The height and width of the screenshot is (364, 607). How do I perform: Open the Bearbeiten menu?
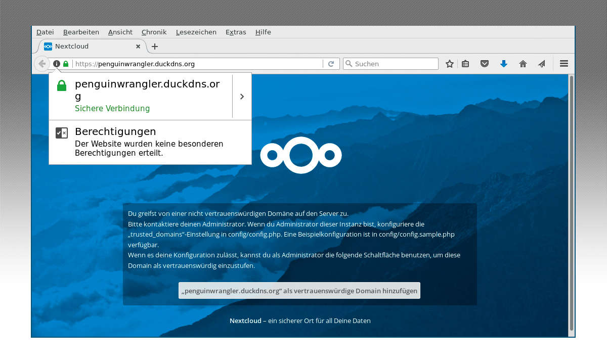coord(81,32)
